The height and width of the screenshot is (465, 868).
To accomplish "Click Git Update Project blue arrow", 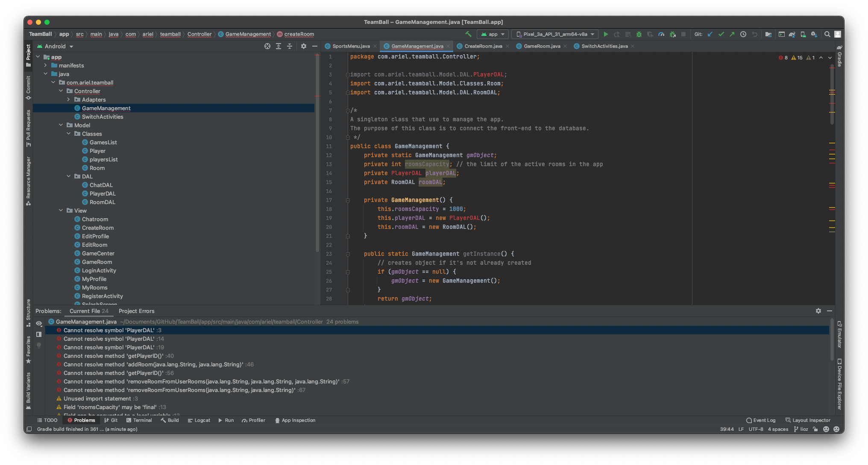I will 710,34.
